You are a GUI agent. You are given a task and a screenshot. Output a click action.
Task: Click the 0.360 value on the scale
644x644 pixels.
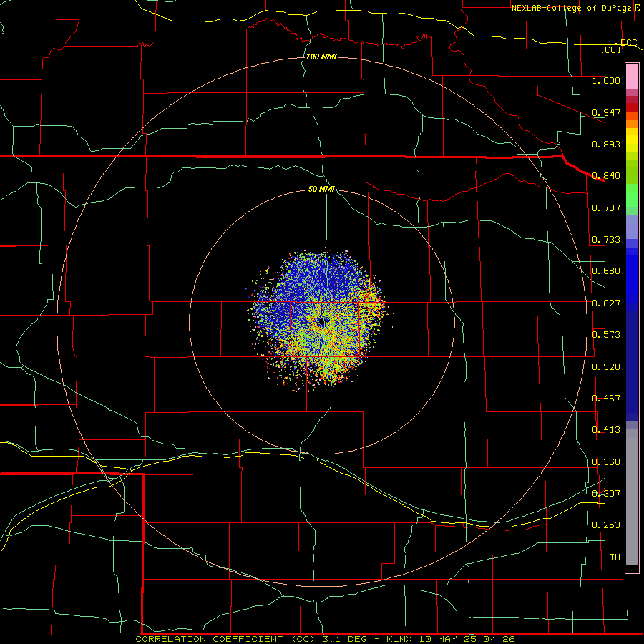606,462
